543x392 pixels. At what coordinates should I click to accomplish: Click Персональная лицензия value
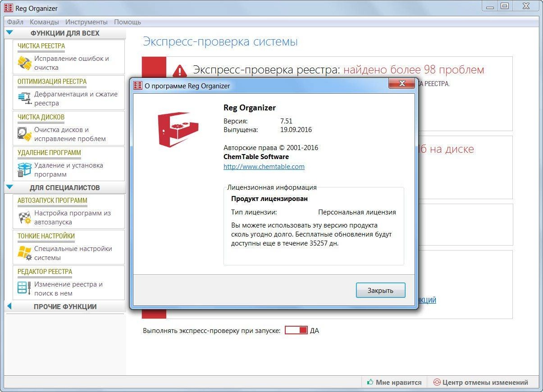coord(357,212)
